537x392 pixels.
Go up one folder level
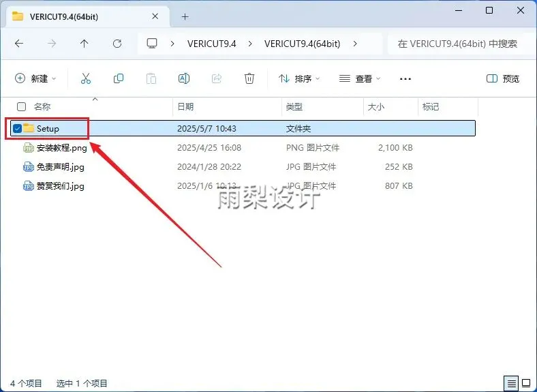[x=85, y=44]
